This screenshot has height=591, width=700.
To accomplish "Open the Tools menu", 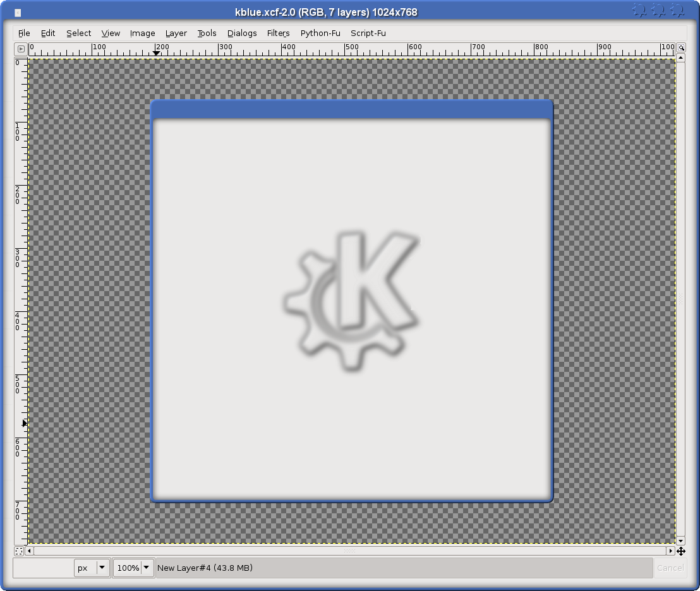I will pyautogui.click(x=207, y=33).
